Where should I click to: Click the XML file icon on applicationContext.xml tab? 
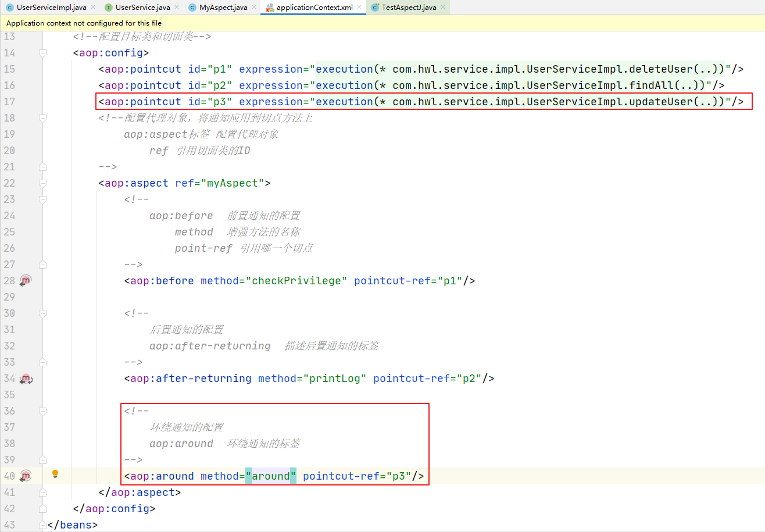point(270,8)
